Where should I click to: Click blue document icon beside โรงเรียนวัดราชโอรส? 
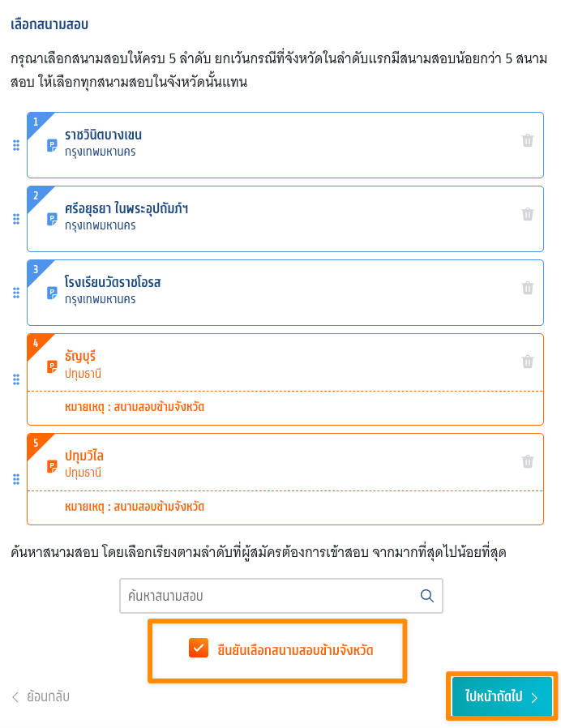click(52, 293)
